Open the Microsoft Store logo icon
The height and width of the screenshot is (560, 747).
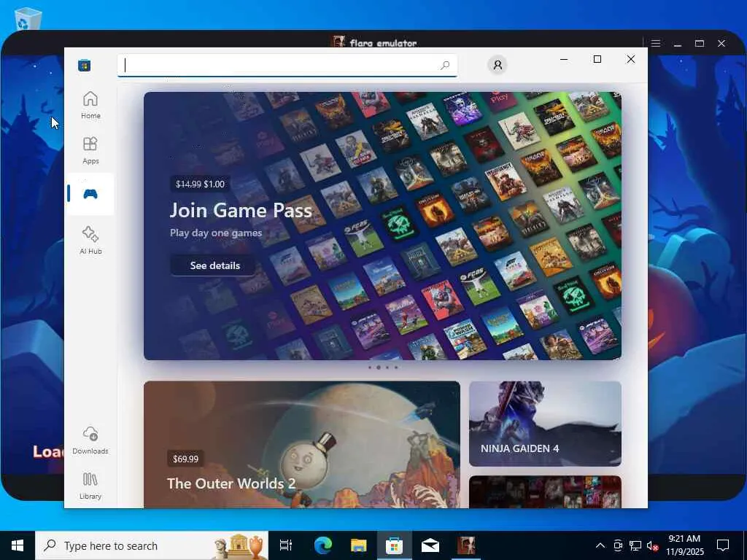[x=85, y=65]
